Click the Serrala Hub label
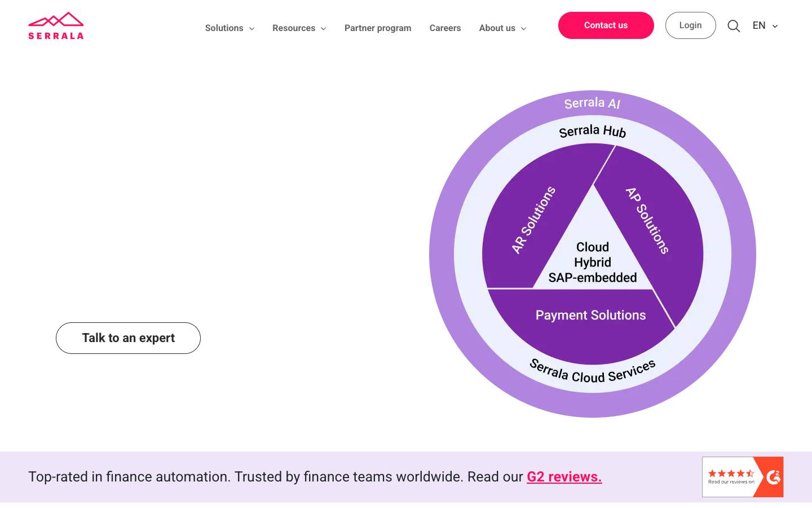This screenshot has height=508, width=812. 593,131
